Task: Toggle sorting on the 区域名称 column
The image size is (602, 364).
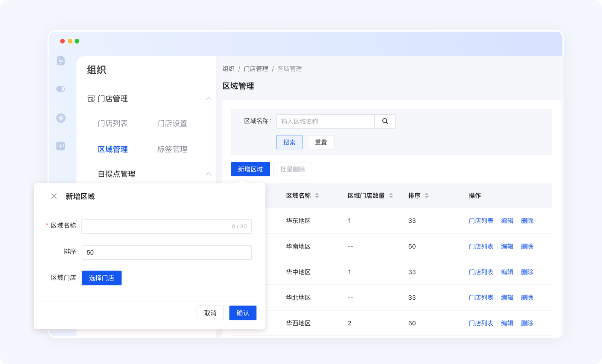Action: click(317, 195)
